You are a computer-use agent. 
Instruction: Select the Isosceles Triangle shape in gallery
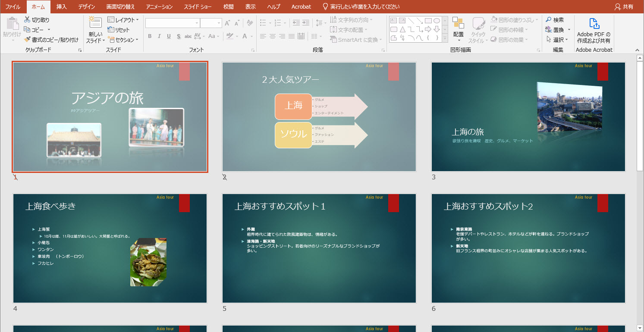[x=402, y=29]
